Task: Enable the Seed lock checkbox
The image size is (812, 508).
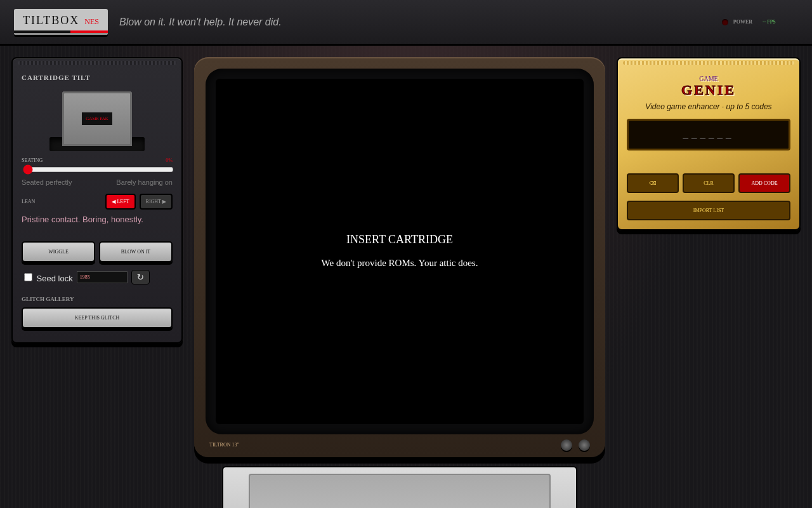Action: click(28, 277)
